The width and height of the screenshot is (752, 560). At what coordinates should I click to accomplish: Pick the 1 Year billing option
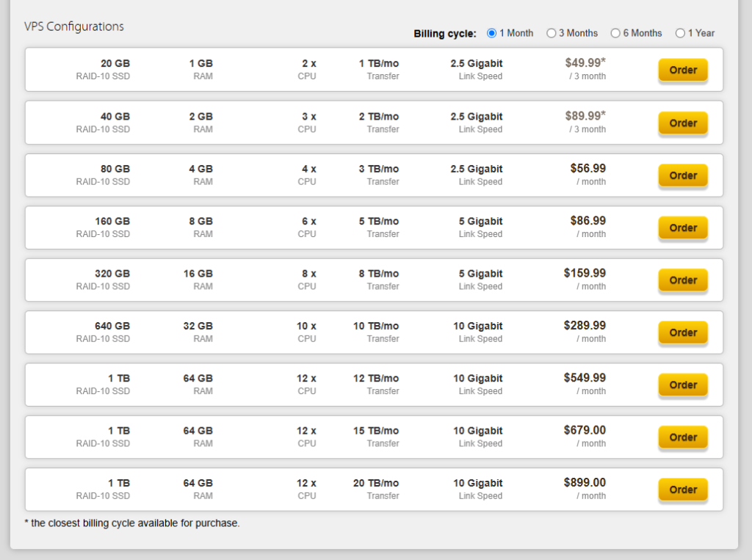point(680,33)
